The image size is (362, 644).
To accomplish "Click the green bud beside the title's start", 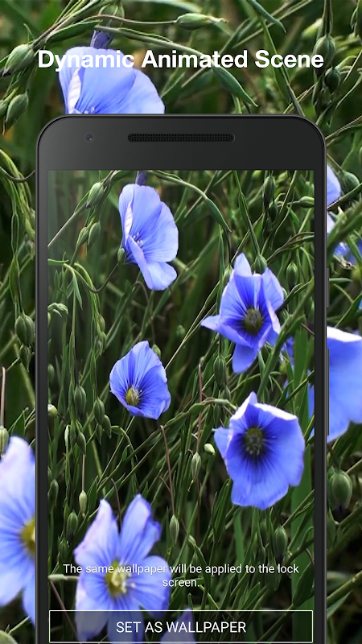I will pos(19,60).
